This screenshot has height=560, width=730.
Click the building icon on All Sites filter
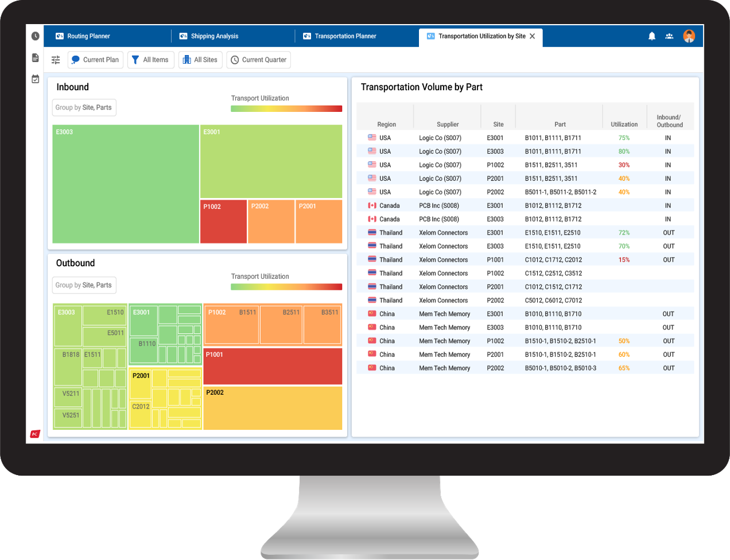185,60
